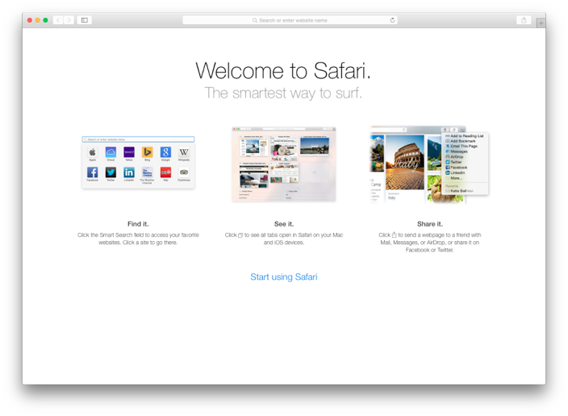Viewport: 568px width, 416px height.
Task: Minimize the window with the yellow button
Action: click(x=37, y=20)
